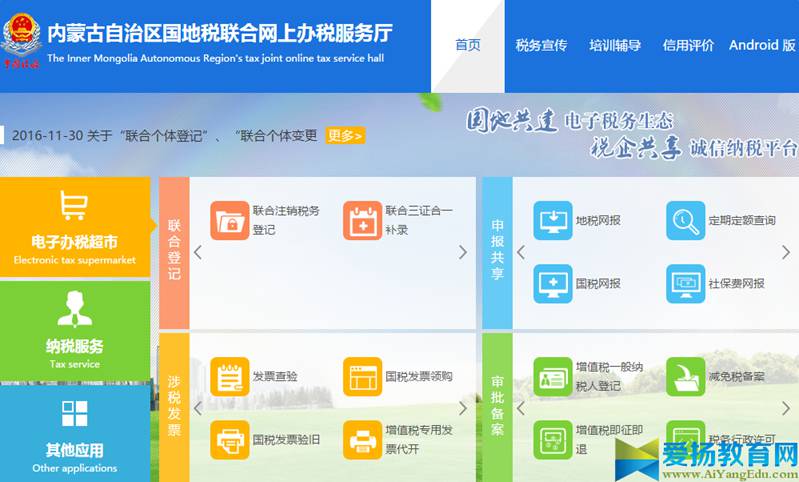The image size is (799, 482).
Task: Click left chevron of 涉税发票 panel
Action: pyautogui.click(x=198, y=408)
